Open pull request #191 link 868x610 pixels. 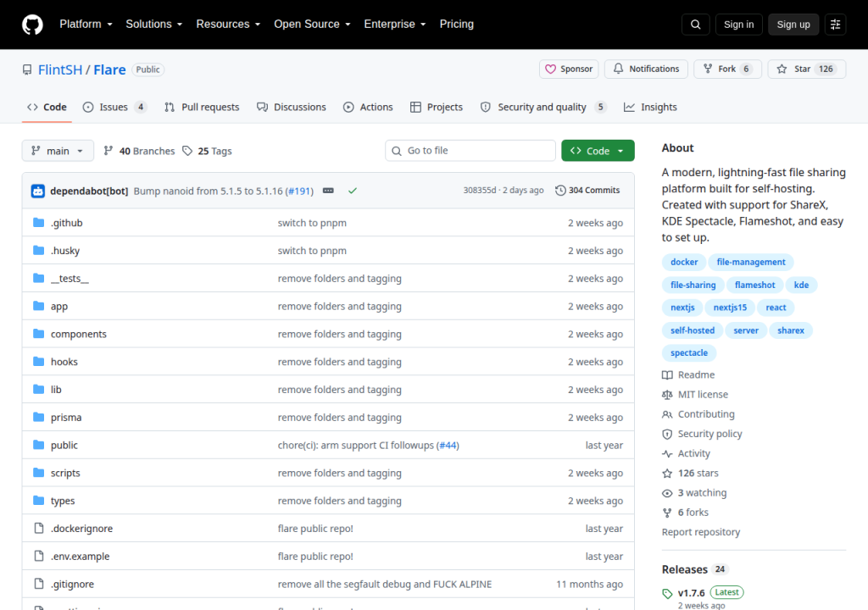[x=299, y=191]
